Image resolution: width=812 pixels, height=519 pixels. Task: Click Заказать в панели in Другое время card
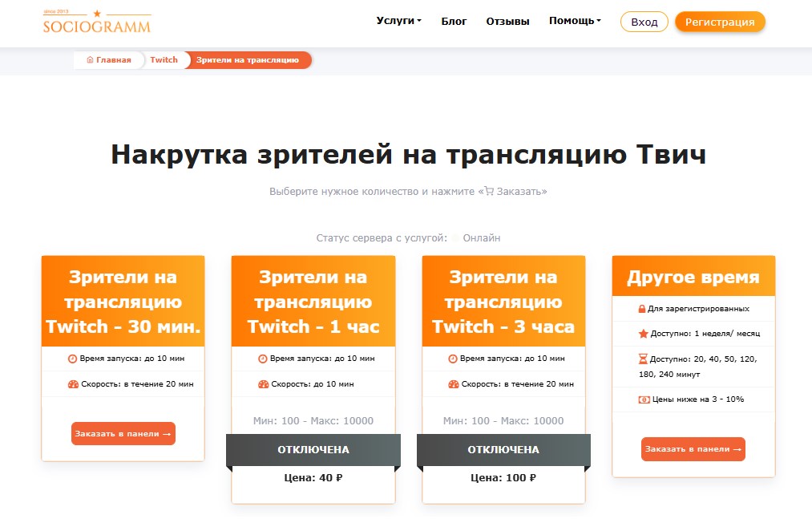pos(693,449)
